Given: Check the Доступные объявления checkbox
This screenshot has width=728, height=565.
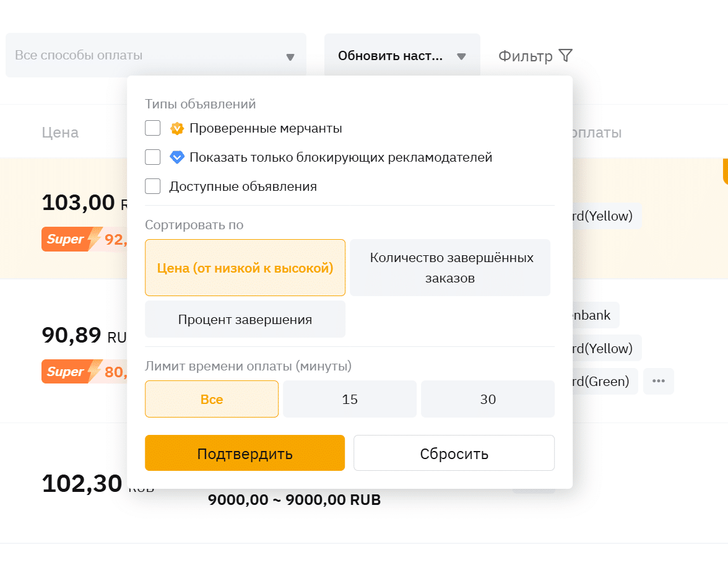Looking at the screenshot, I should (x=153, y=186).
